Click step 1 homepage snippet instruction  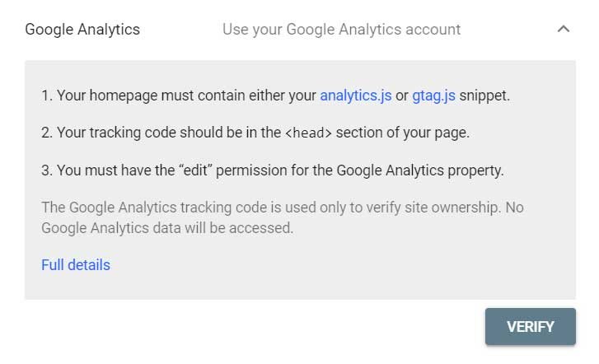(275, 96)
